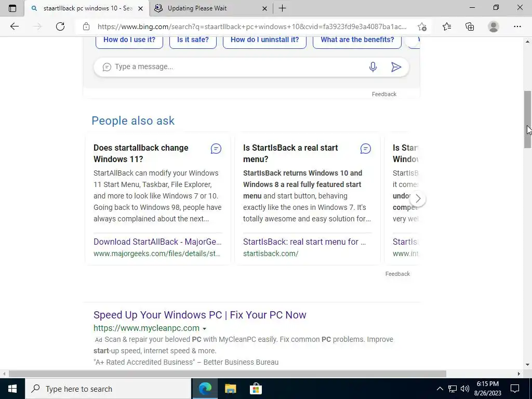The height and width of the screenshot is (399, 532).
Task: Show next People also ask card
Action: point(418,199)
